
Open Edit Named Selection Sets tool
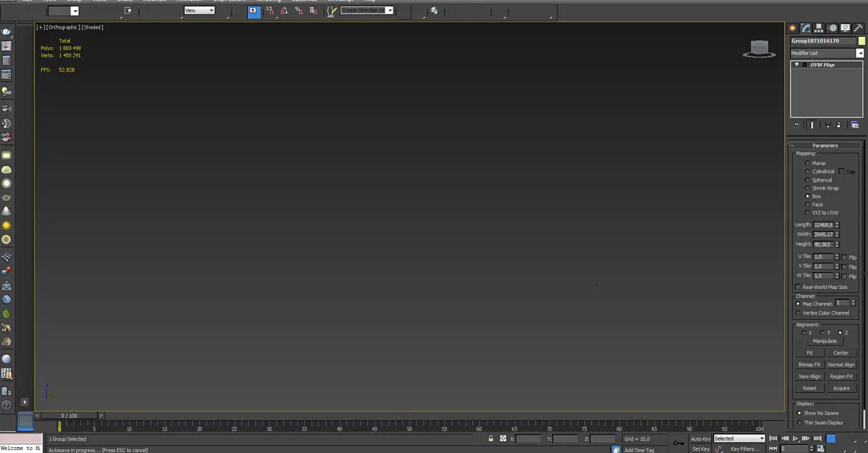[x=332, y=10]
